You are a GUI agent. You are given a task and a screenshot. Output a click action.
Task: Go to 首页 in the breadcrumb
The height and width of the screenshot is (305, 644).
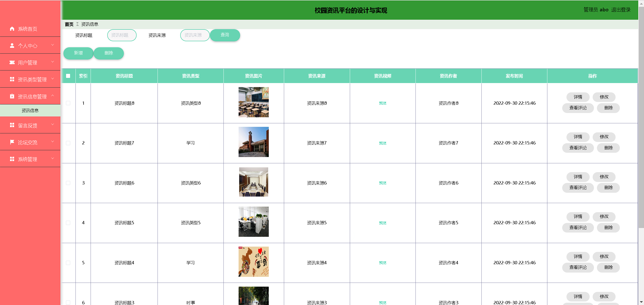[x=69, y=24]
